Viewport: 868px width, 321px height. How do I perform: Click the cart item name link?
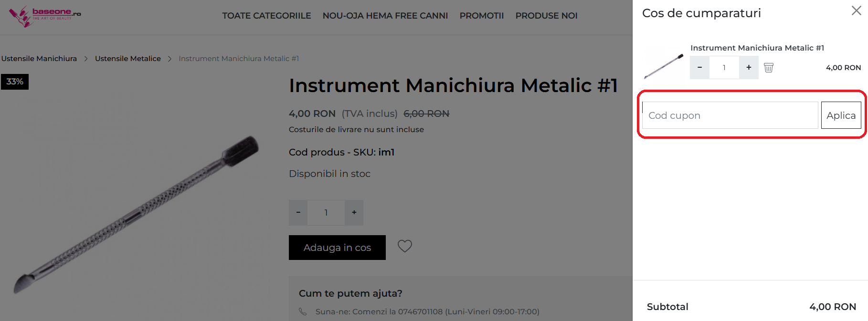click(x=757, y=48)
